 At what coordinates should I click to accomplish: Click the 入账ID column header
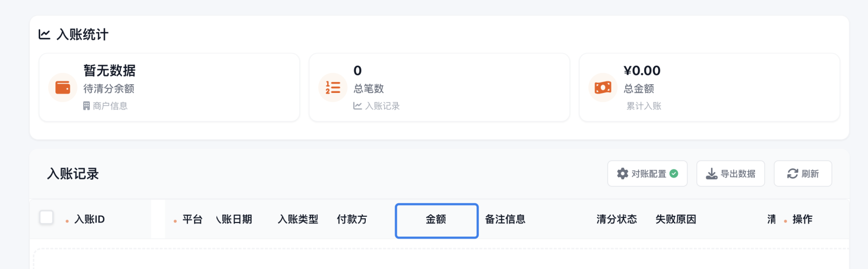[x=89, y=219]
